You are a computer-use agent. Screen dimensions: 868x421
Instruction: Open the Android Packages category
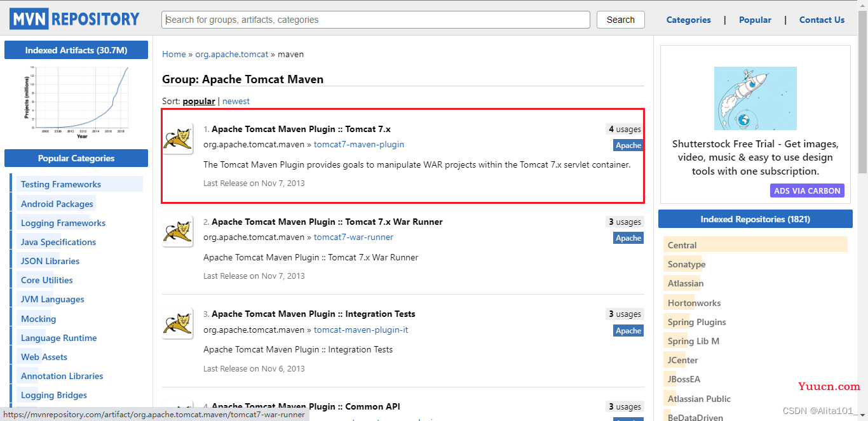(x=57, y=204)
